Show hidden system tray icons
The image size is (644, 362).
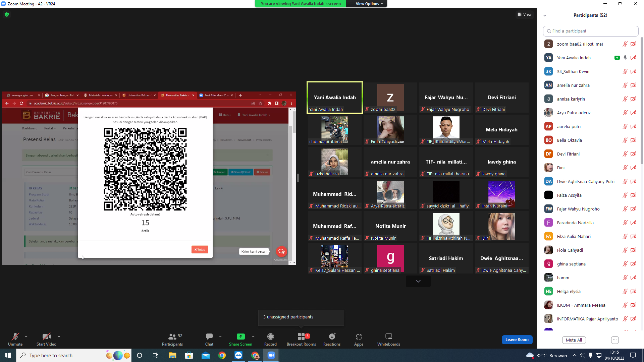click(x=575, y=355)
